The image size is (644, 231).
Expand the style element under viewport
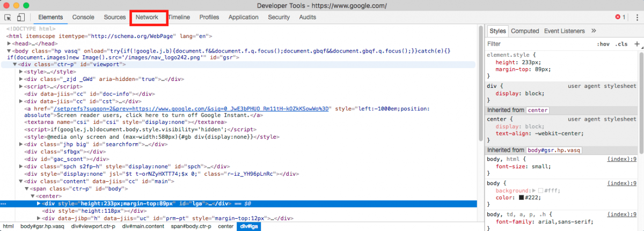tap(21, 71)
